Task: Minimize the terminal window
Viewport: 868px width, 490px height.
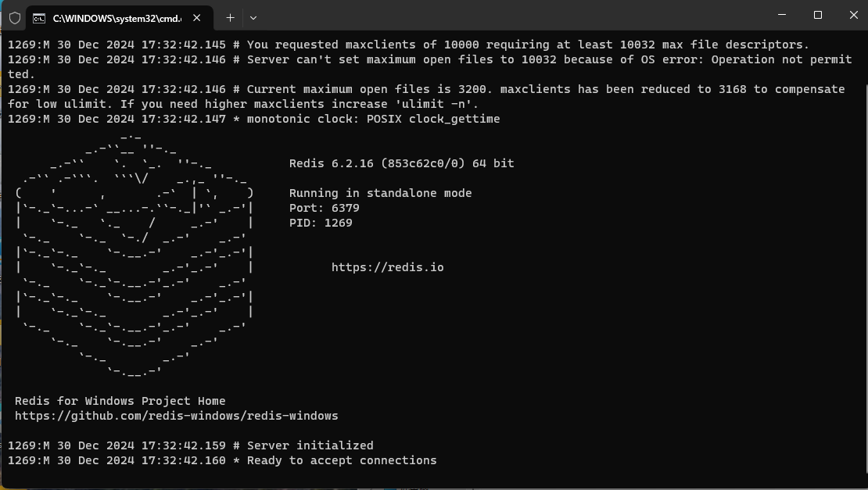Action: pos(783,15)
